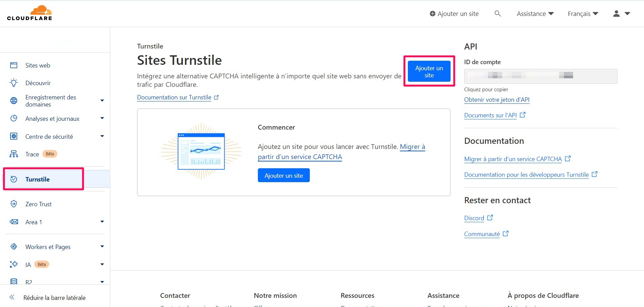Click the Cloudflare logo
The image size is (644, 307).
click(30, 13)
